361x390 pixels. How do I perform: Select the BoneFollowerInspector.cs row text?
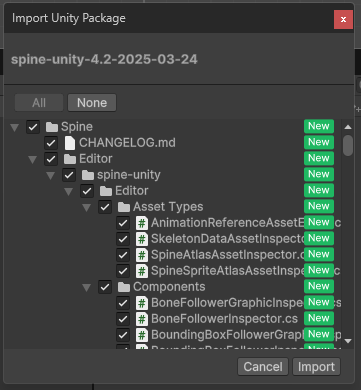[x=224, y=319]
